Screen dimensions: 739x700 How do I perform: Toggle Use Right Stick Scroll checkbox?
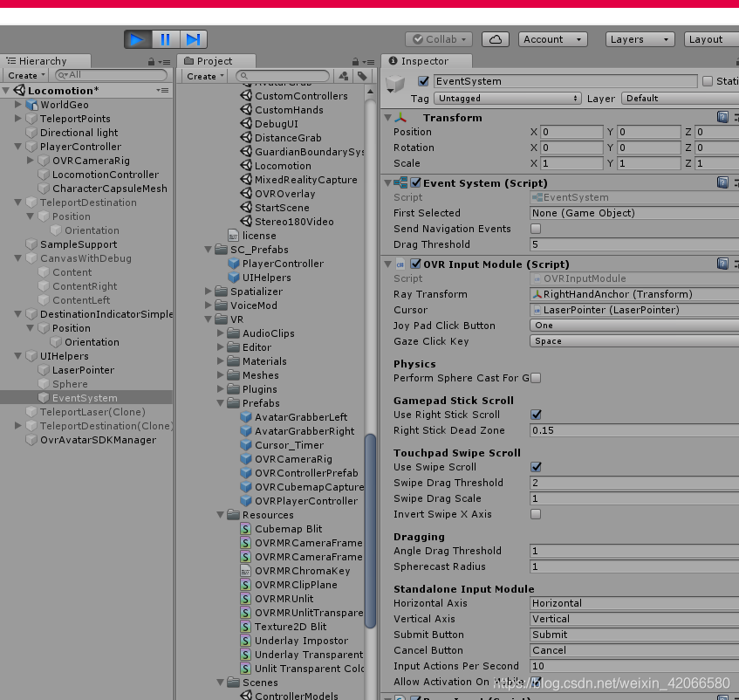pyautogui.click(x=536, y=415)
